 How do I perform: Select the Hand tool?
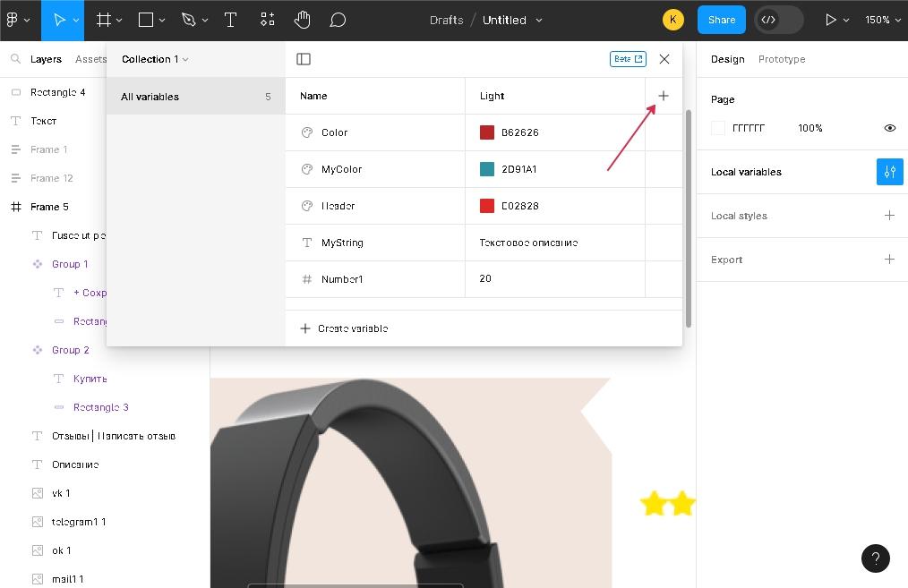point(303,20)
